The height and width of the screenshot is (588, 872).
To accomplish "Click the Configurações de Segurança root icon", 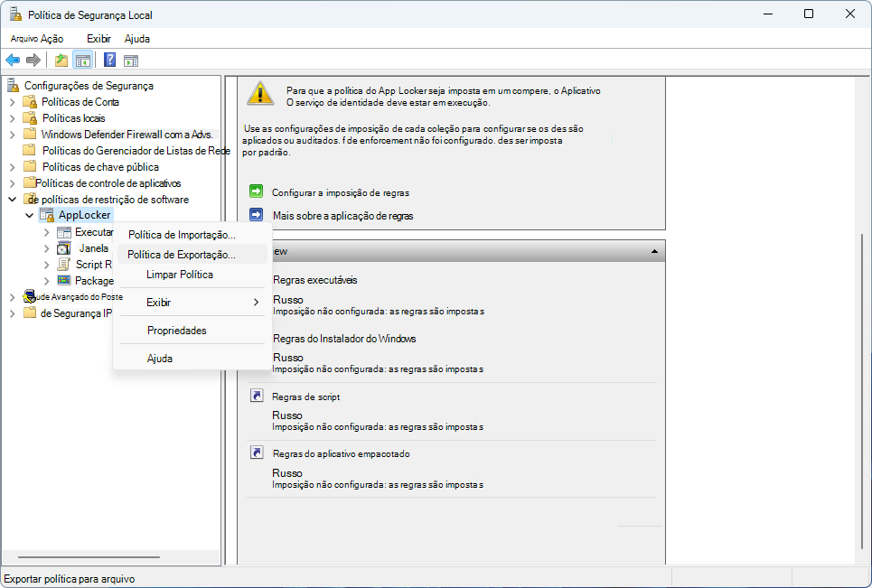I will coord(13,85).
